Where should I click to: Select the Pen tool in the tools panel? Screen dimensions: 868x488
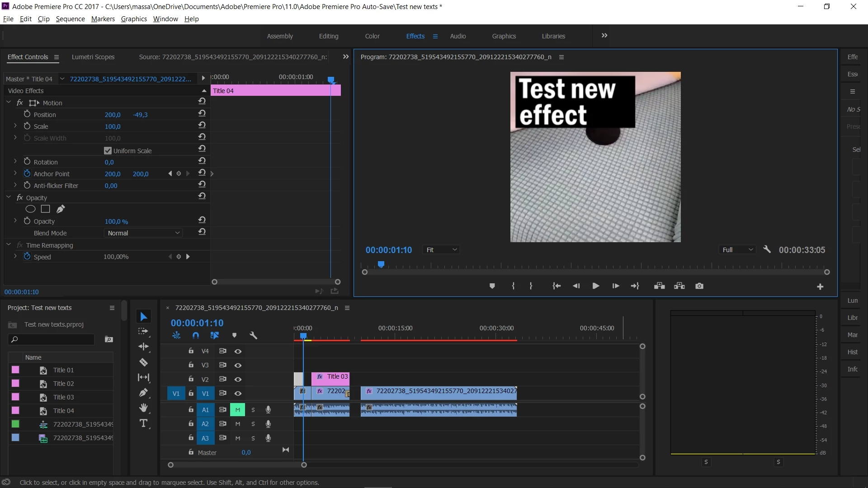tap(143, 393)
